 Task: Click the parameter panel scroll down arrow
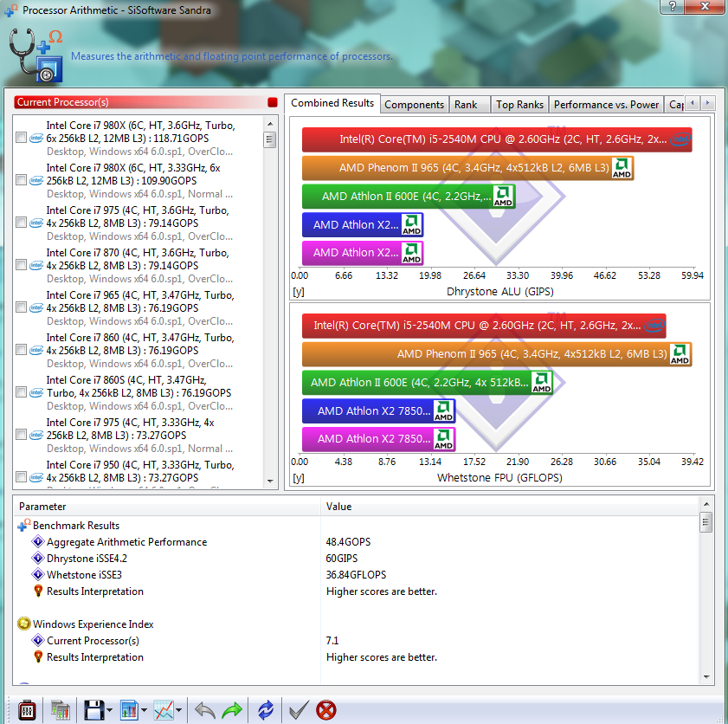click(706, 677)
